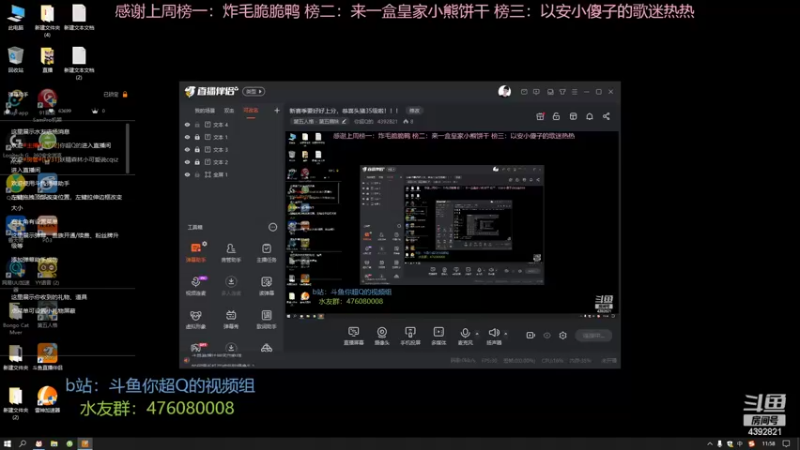The image size is (800, 450).
Task: Show hidden system tray icons
Action: 710,444
